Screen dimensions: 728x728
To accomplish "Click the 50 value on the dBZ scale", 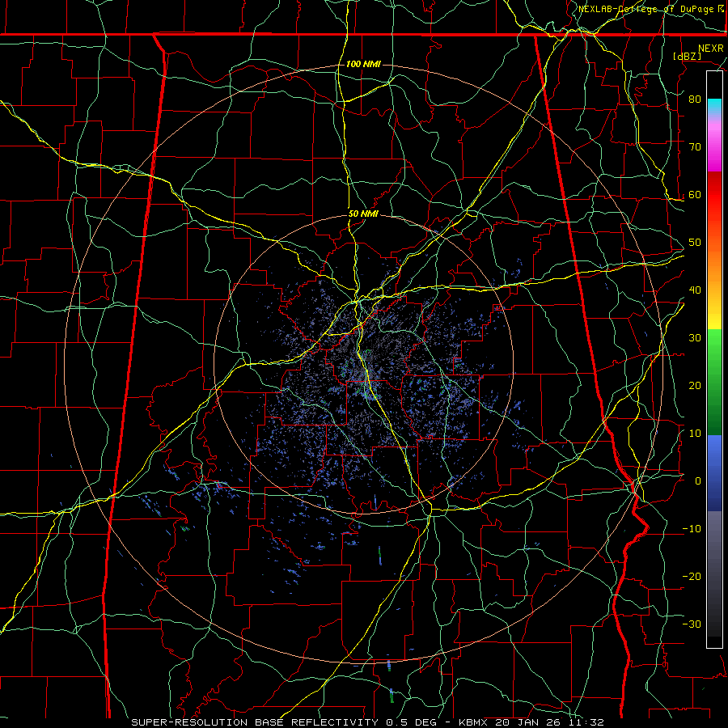I will (695, 243).
